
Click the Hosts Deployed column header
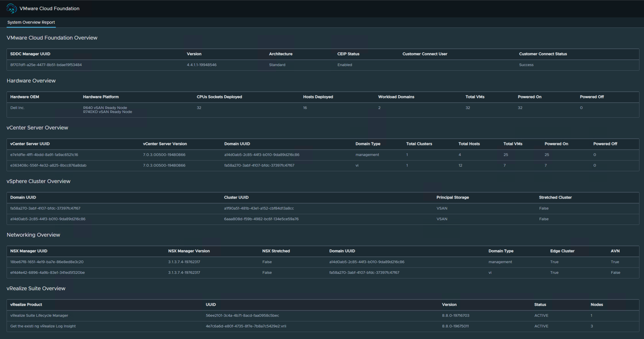click(x=318, y=97)
